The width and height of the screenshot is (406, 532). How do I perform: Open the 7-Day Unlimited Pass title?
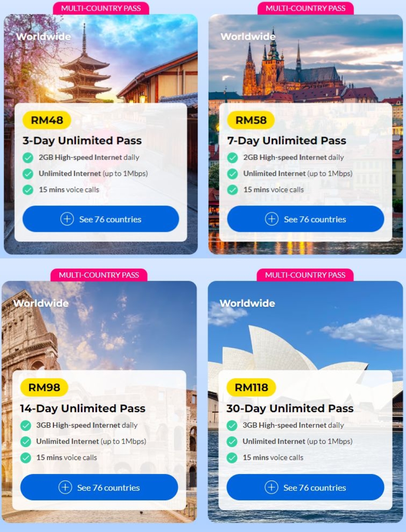click(x=287, y=141)
